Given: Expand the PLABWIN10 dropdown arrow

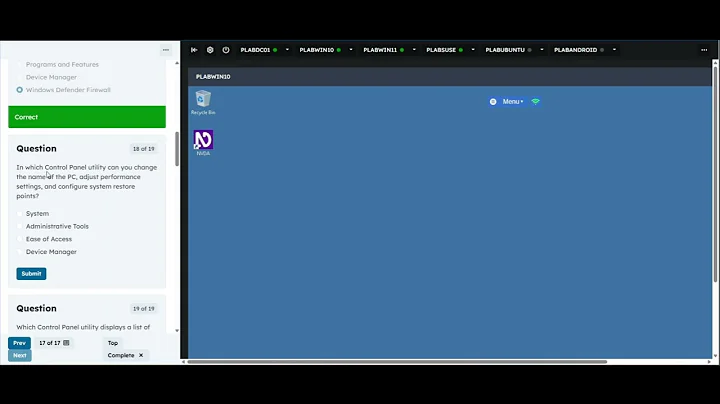Looking at the screenshot, I should pos(351,50).
